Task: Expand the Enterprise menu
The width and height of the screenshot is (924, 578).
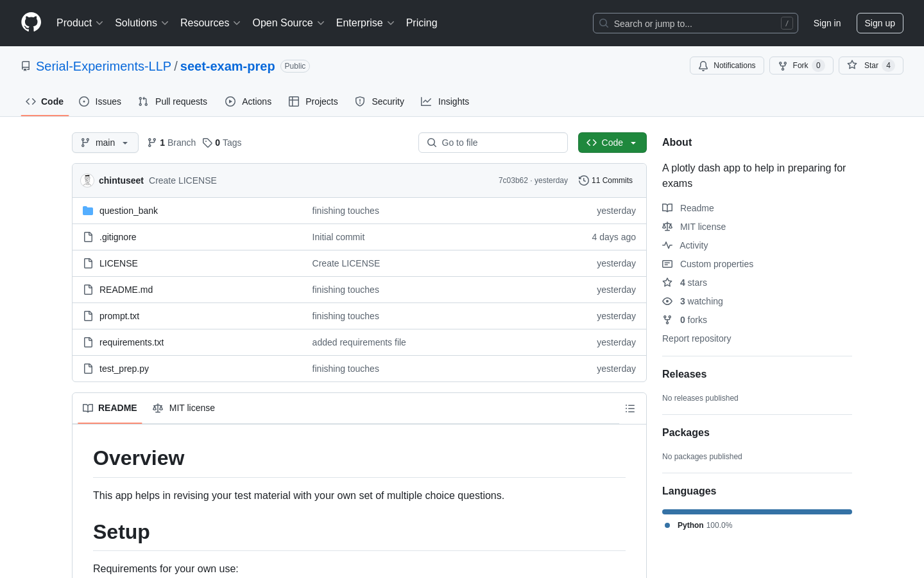Action: [x=365, y=23]
